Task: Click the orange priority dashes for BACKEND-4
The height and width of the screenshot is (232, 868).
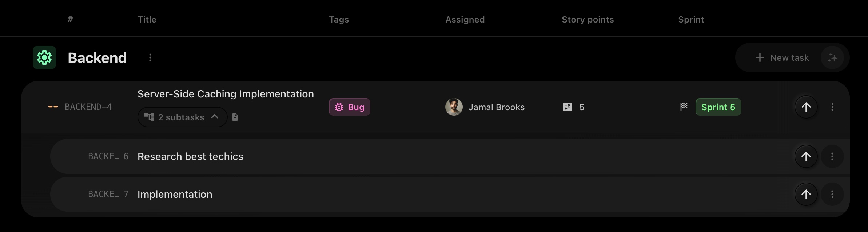Action: 53,107
